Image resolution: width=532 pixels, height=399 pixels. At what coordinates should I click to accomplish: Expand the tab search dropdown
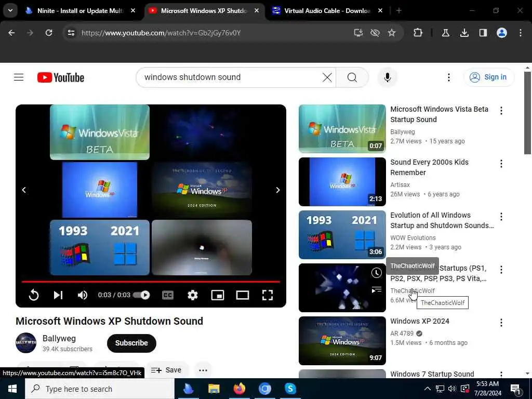pyautogui.click(x=10, y=10)
